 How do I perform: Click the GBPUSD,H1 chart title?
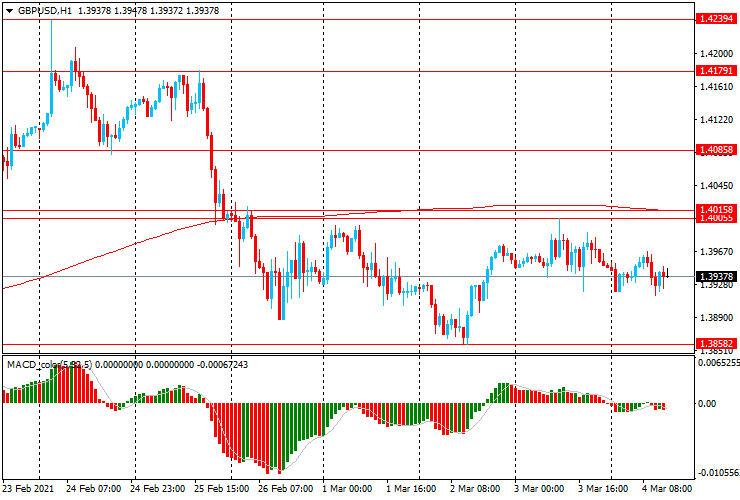click(x=45, y=10)
